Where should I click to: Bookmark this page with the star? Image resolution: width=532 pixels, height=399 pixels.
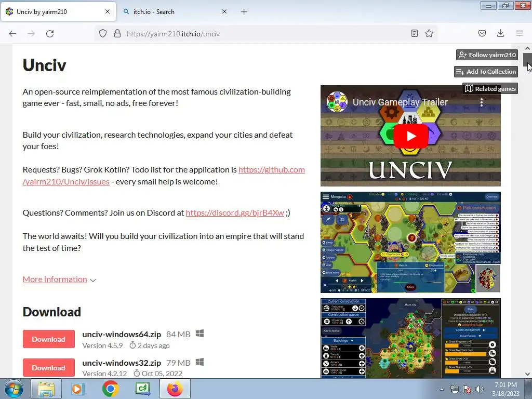click(429, 33)
